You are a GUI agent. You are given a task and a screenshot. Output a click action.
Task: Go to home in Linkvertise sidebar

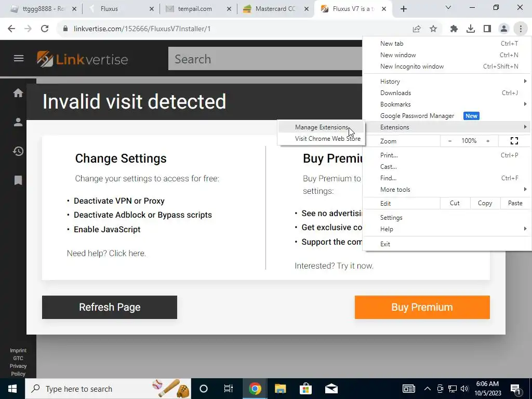point(18,92)
